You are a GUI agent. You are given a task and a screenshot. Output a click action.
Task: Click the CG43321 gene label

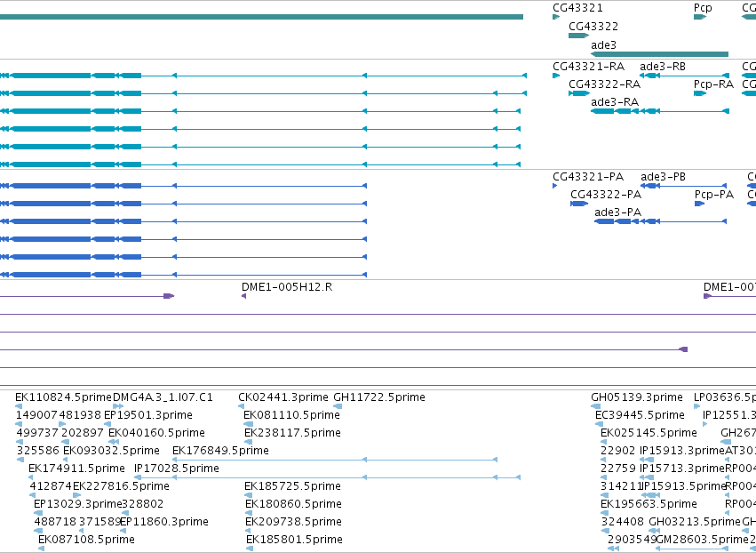click(x=577, y=8)
